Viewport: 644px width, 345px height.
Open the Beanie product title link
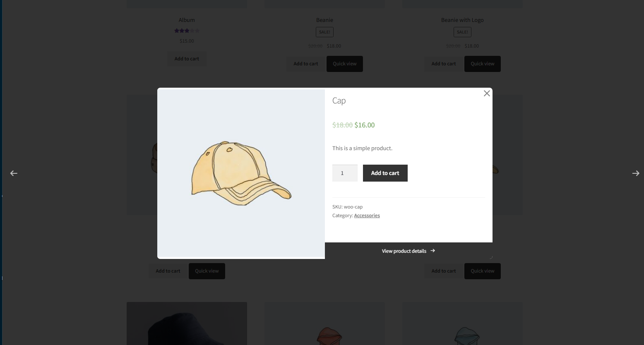coord(324,20)
